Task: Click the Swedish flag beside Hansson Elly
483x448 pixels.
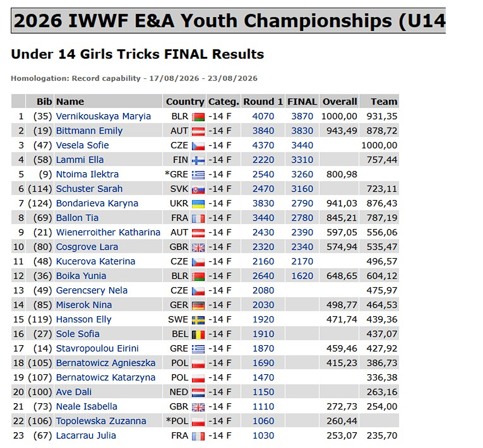Action: click(198, 320)
